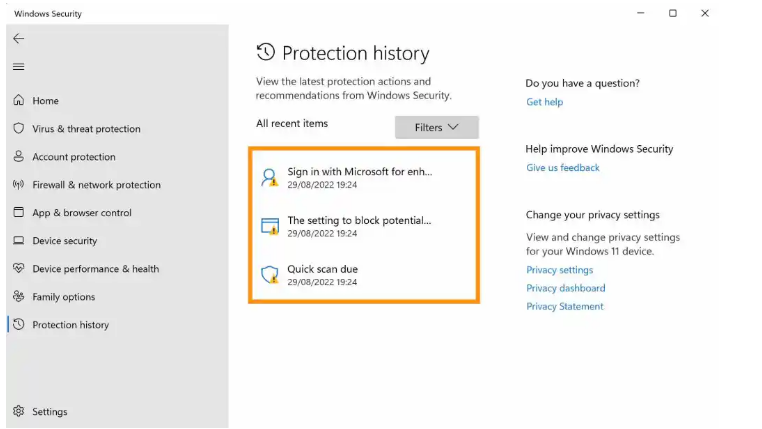Open the Sign in with Microsoft item
This screenshot has width=762, height=429.
[x=359, y=172]
